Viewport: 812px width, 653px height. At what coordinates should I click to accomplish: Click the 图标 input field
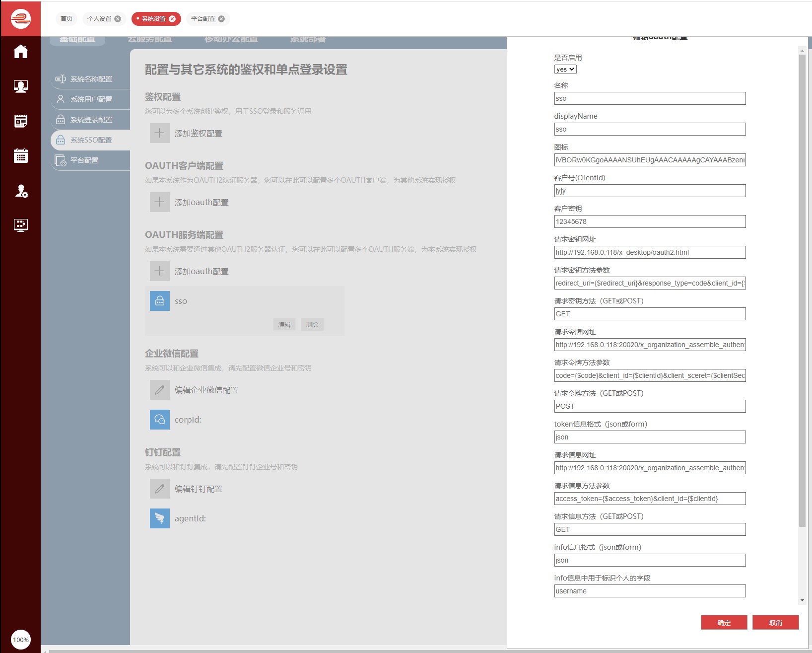pos(650,160)
